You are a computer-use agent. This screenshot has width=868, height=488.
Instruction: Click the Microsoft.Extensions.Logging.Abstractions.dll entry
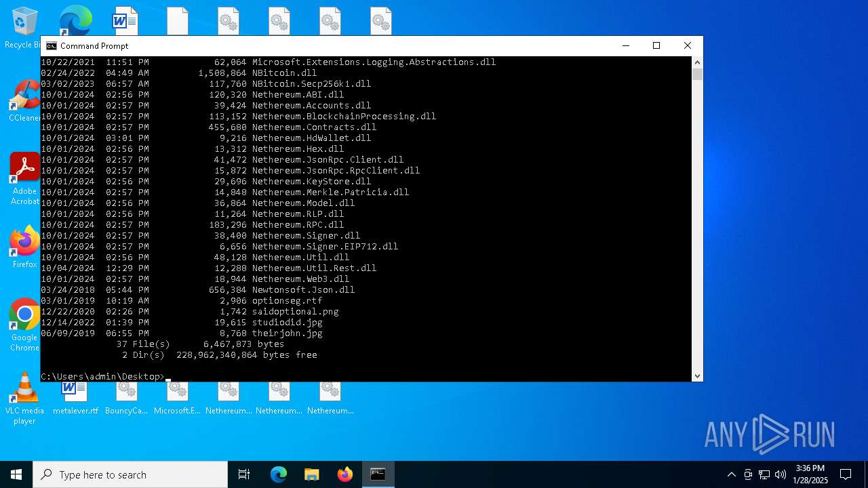coord(374,62)
